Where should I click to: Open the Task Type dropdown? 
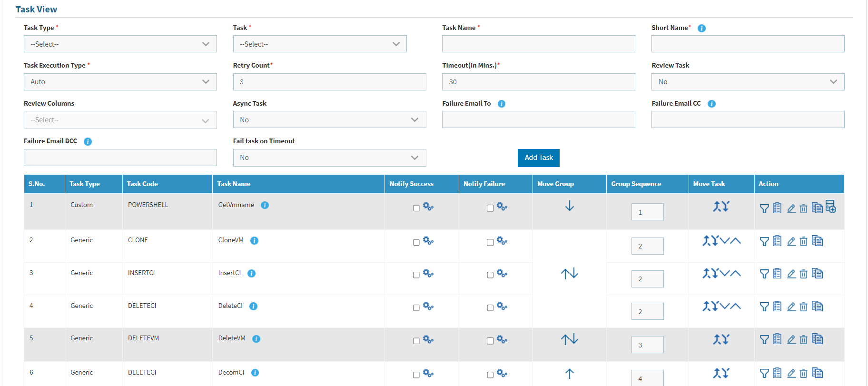pyautogui.click(x=120, y=44)
